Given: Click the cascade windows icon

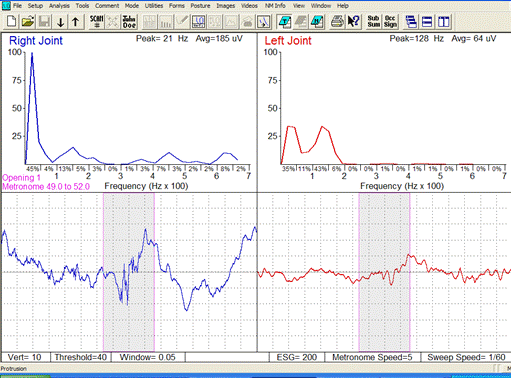Looking at the screenshot, I should [411, 22].
